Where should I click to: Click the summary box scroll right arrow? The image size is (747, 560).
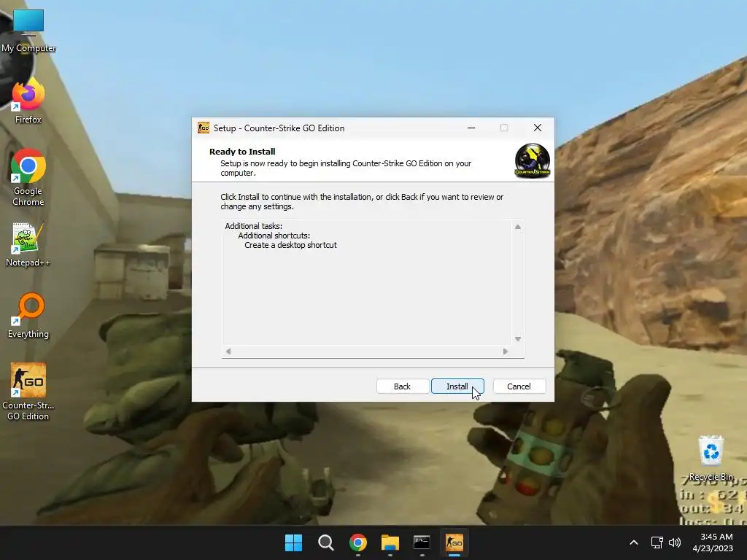(506, 351)
